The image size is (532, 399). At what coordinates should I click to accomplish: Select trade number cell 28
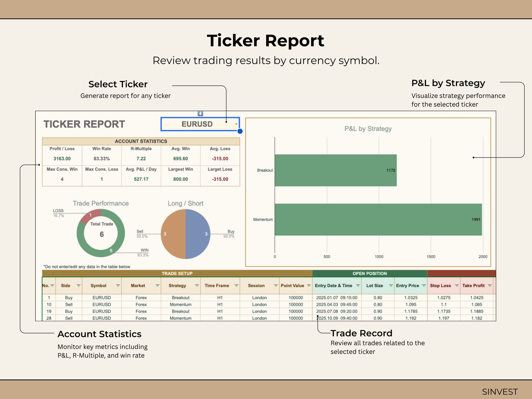(x=49, y=318)
